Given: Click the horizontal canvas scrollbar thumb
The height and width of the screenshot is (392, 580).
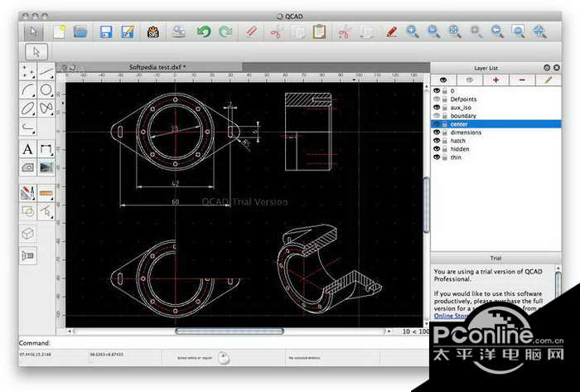Looking at the screenshot, I should click(x=230, y=332).
